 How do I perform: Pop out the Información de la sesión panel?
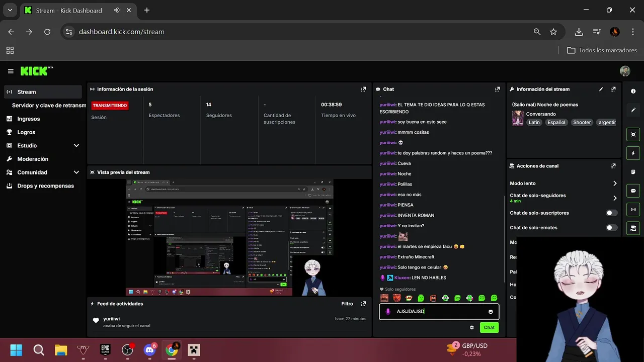(363, 89)
